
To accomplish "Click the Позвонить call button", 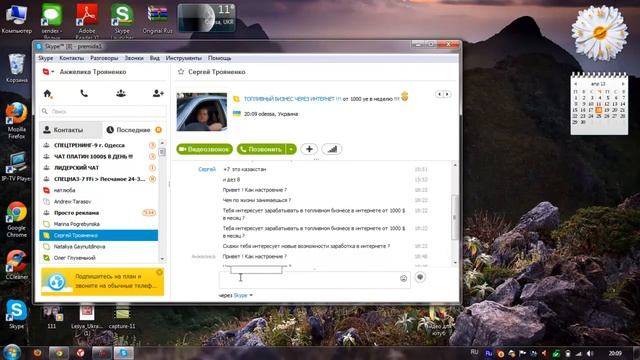I will [261, 149].
